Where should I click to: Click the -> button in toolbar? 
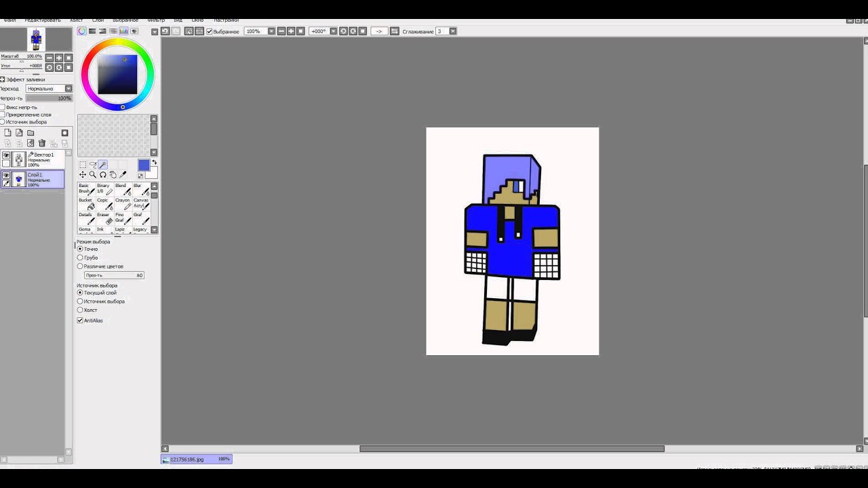(x=378, y=31)
